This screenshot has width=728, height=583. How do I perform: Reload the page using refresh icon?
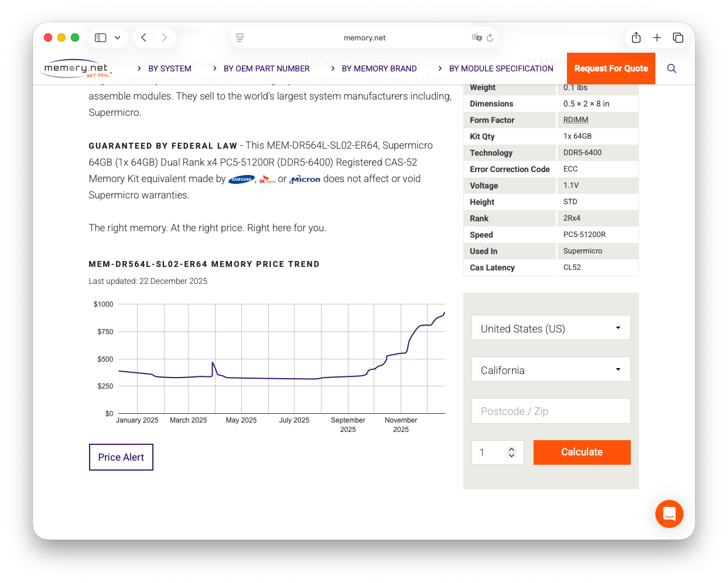pos(490,37)
